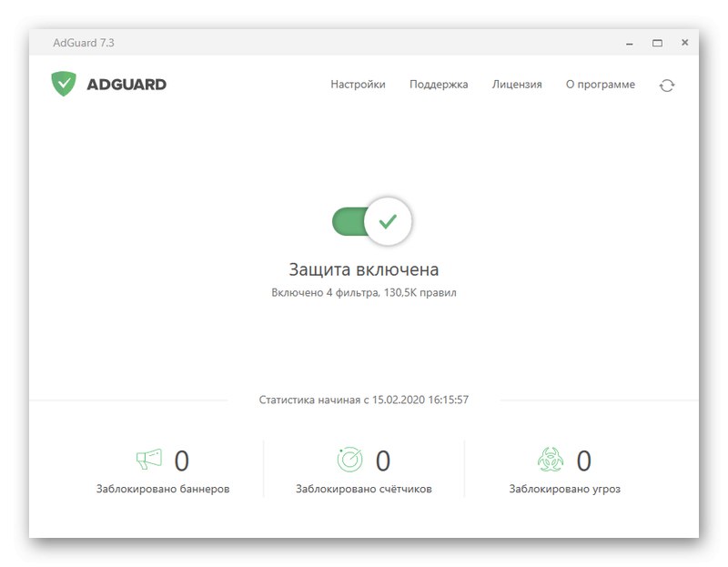
Task: Maximize the AdGuard window
Action: [x=657, y=43]
